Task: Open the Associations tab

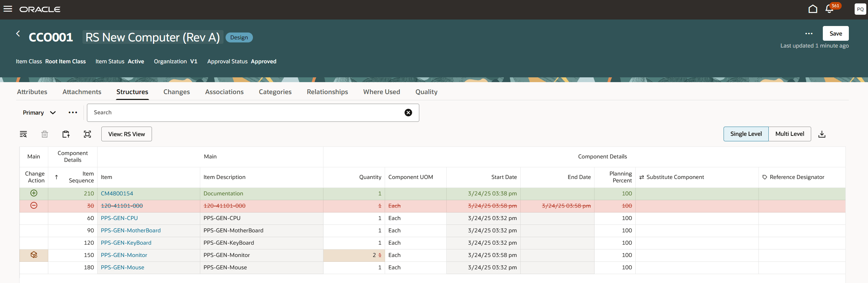Action: point(224,92)
